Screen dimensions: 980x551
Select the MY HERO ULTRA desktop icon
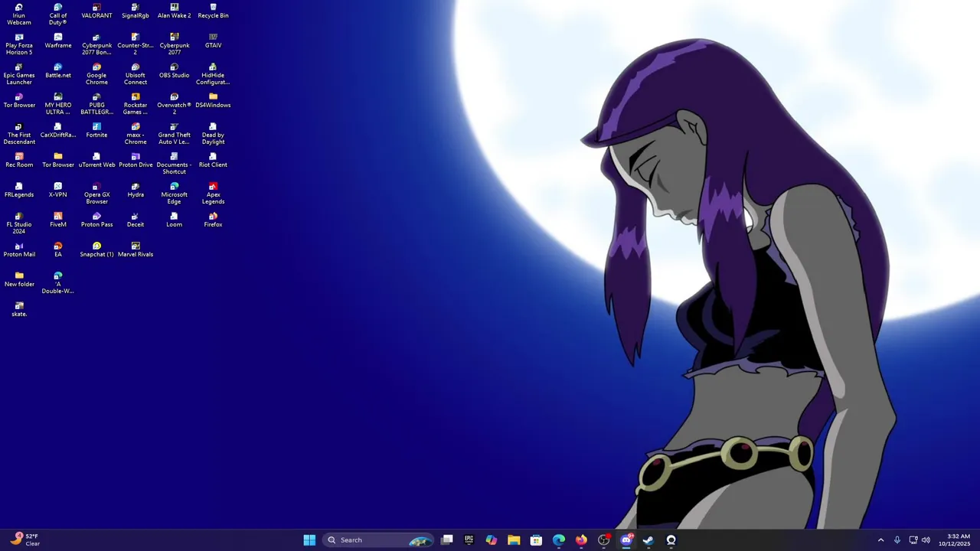(x=58, y=103)
